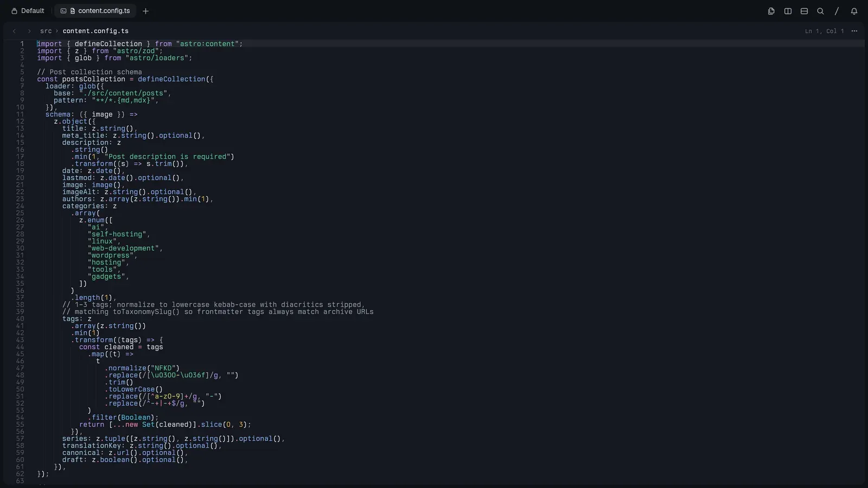Viewport: 868px width, 488px height.
Task: Click the "linux" enum value
Action: coord(102,241)
